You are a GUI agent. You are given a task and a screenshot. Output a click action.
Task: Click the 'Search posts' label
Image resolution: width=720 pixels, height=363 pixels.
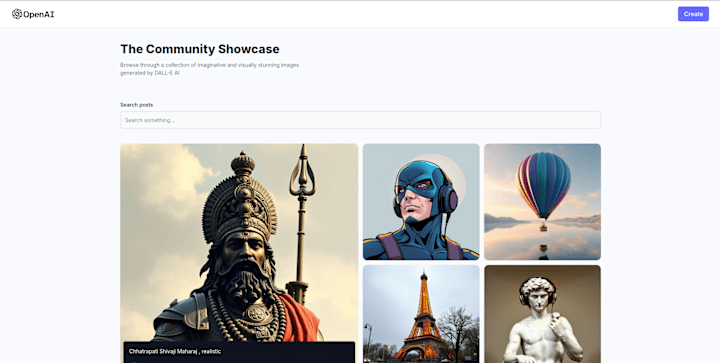click(x=137, y=105)
